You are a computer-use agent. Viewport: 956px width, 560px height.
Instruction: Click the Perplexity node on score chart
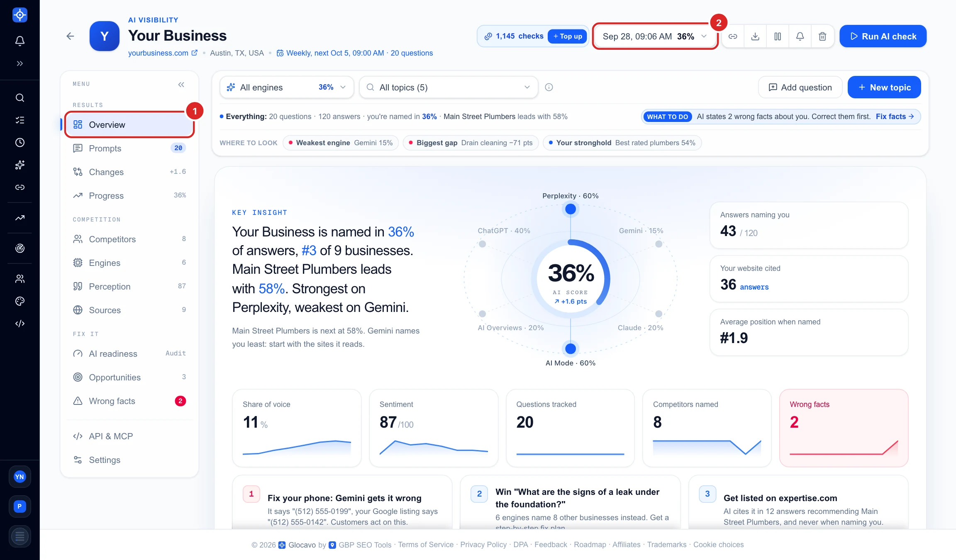[571, 209]
